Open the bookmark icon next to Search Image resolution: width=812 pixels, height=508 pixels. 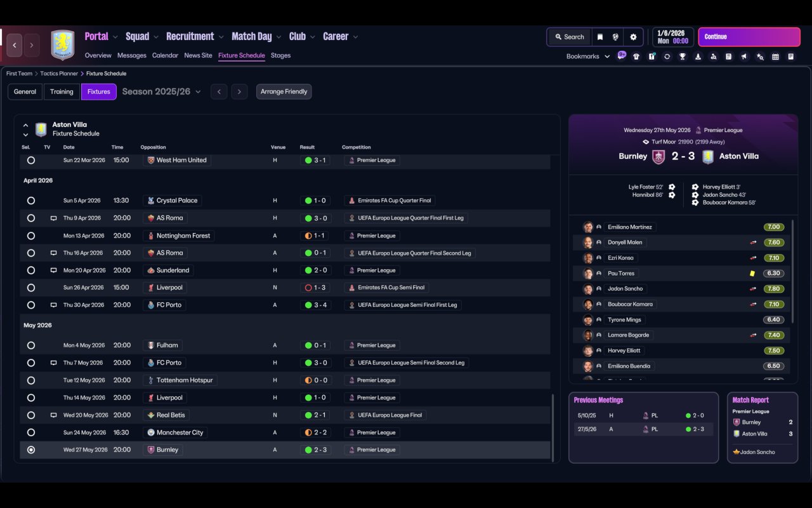coord(599,37)
